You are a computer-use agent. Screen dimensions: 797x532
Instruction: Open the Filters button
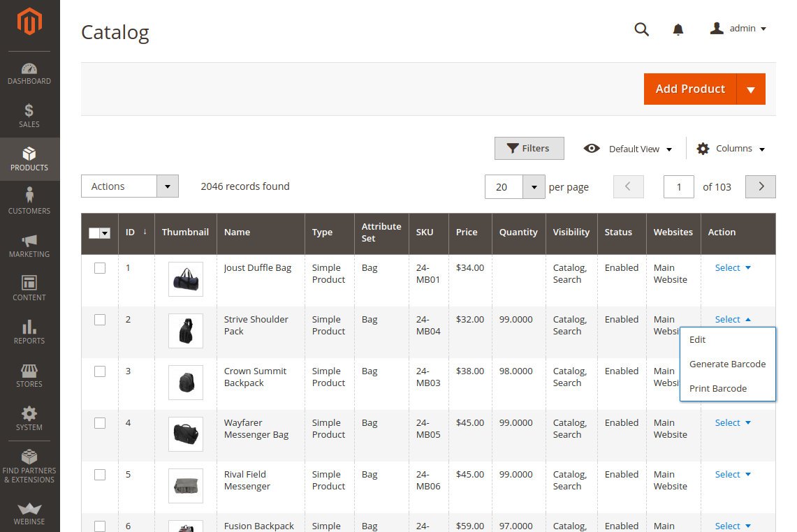coord(529,149)
